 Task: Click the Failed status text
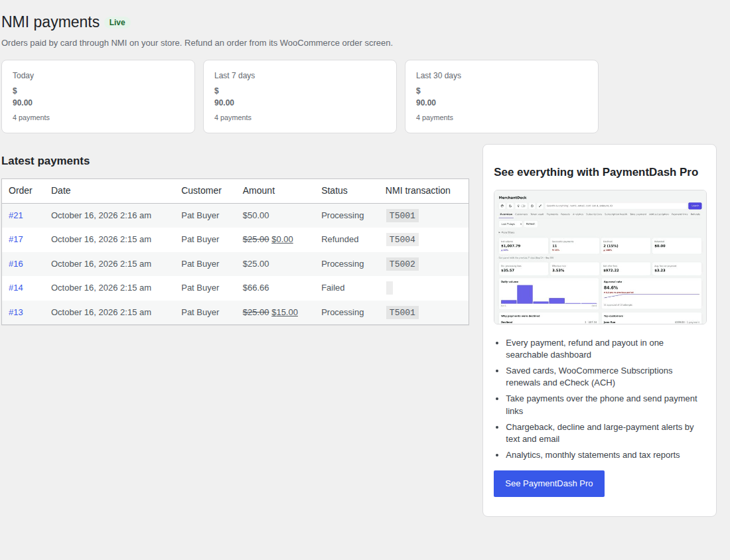(x=333, y=288)
